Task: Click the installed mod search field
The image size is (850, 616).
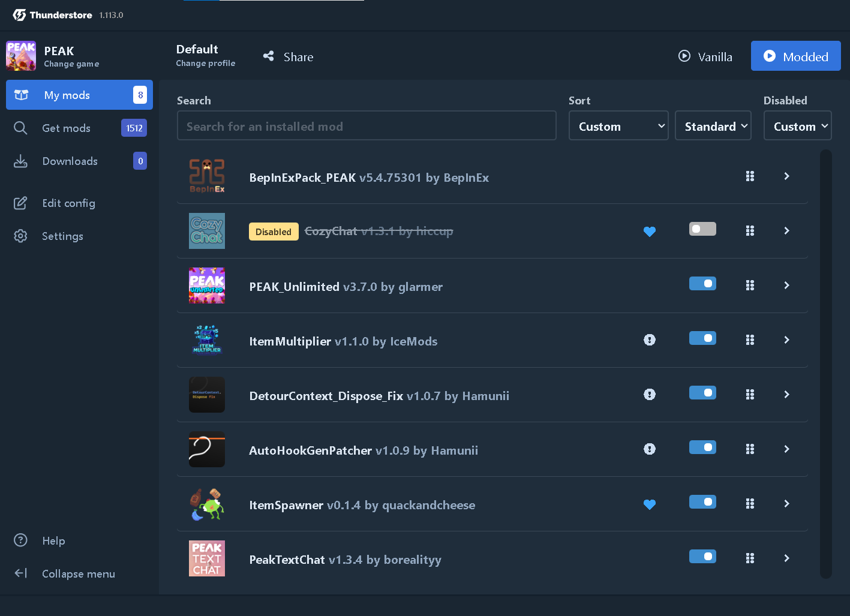Action: (367, 126)
